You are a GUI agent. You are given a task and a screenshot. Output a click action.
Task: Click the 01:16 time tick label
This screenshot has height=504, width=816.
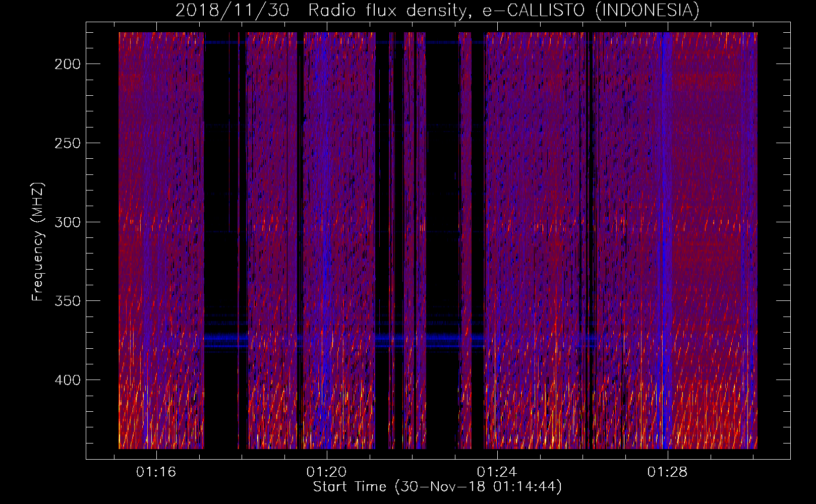pos(156,472)
